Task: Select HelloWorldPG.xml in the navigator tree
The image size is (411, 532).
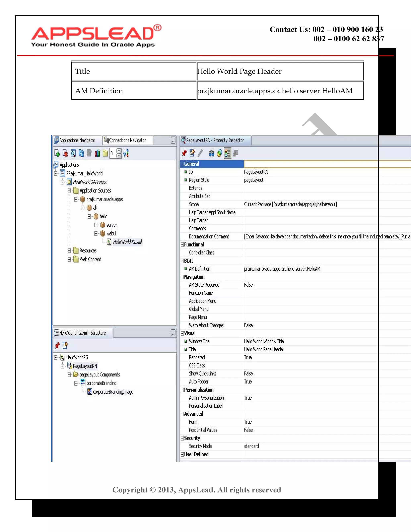Action: tap(127, 242)
